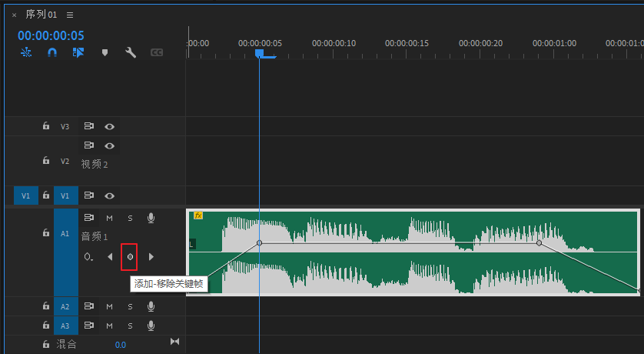
Task: Add a marker using the marker icon
Action: click(105, 53)
